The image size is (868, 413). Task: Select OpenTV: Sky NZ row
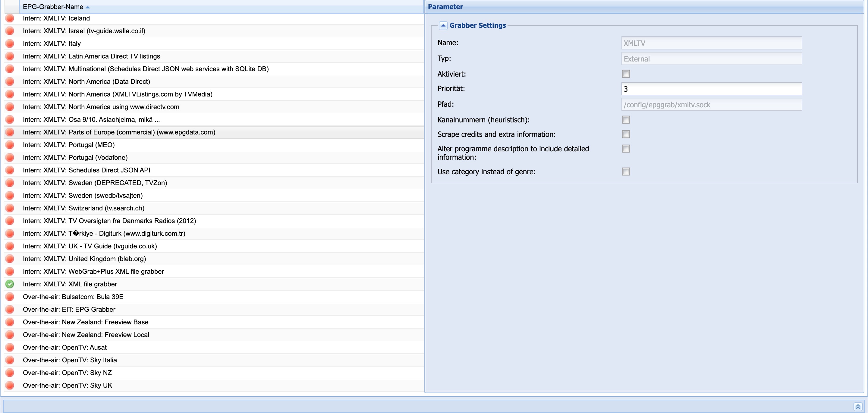[214, 373]
